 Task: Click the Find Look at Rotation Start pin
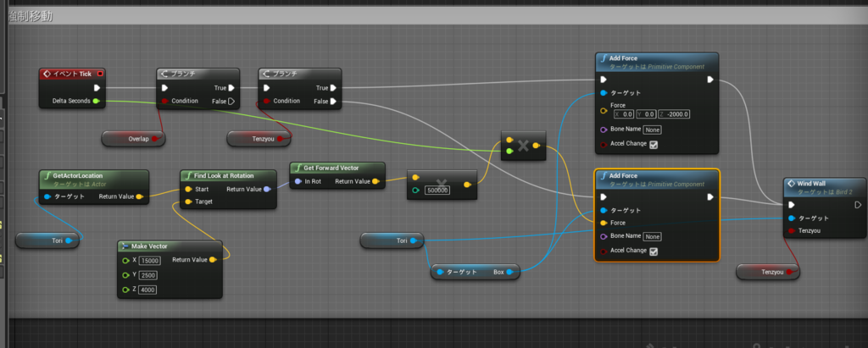pos(188,189)
